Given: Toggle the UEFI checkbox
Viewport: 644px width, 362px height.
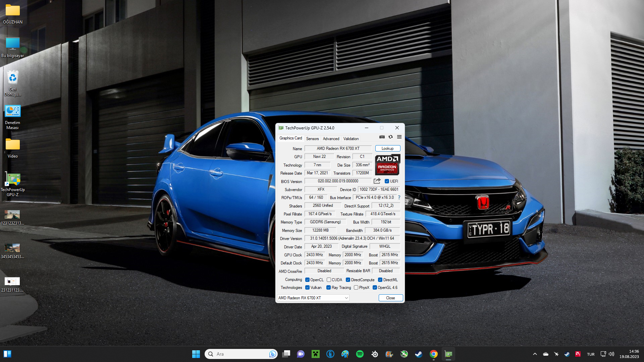Looking at the screenshot, I should click(387, 181).
